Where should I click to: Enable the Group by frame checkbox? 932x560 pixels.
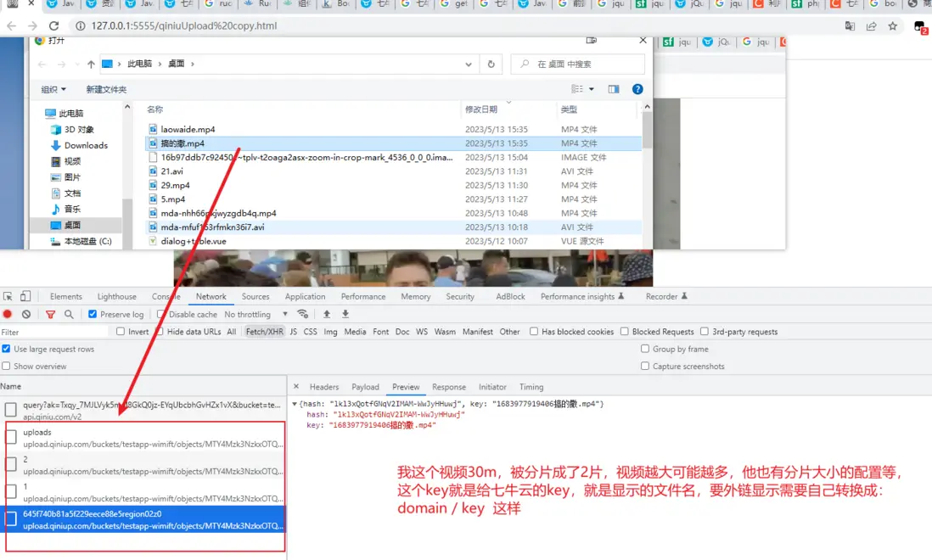click(645, 349)
